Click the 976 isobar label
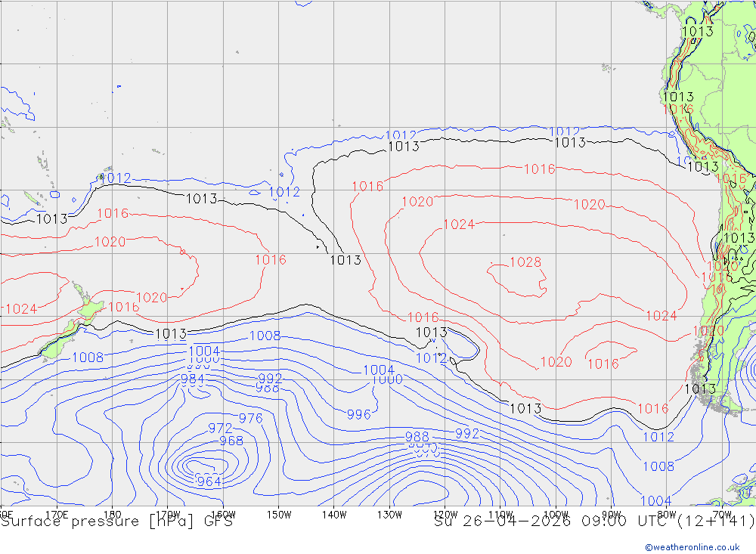The width and height of the screenshot is (756, 554). point(251,418)
